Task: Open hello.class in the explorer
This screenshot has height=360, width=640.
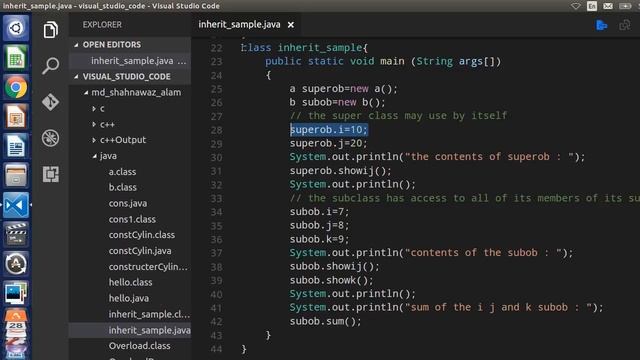Action: [130, 282]
